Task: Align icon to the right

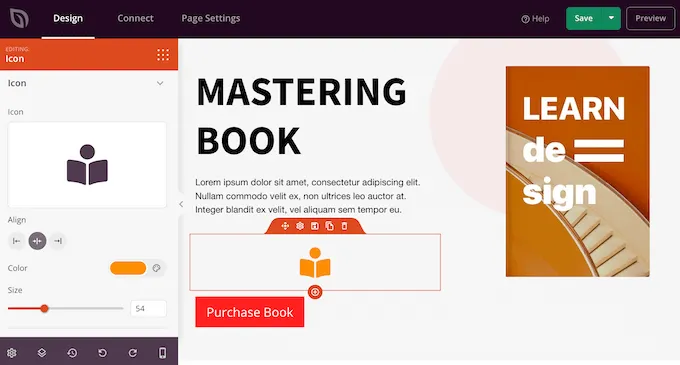Action: click(x=58, y=241)
